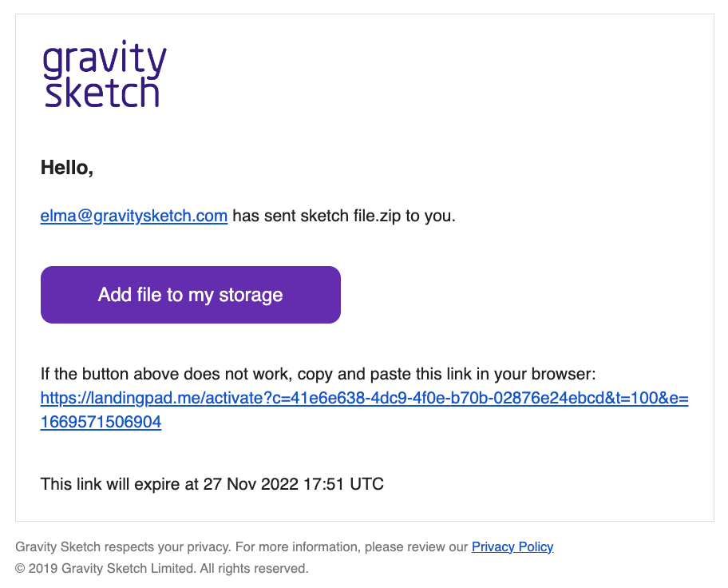Click the word "sketch" in the logo

coord(102,93)
